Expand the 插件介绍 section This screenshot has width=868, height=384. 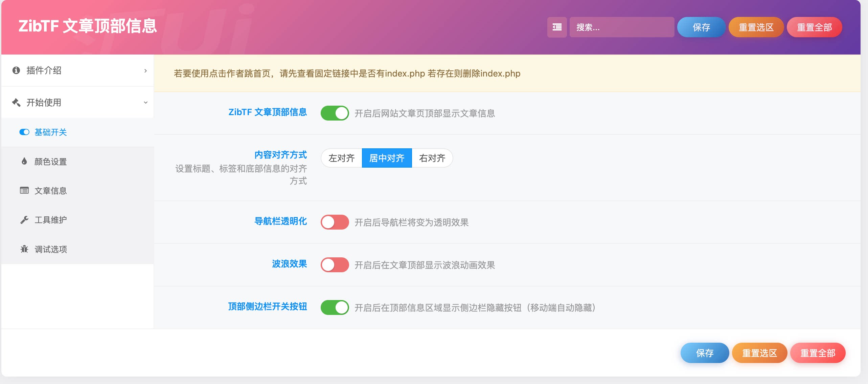click(x=145, y=70)
